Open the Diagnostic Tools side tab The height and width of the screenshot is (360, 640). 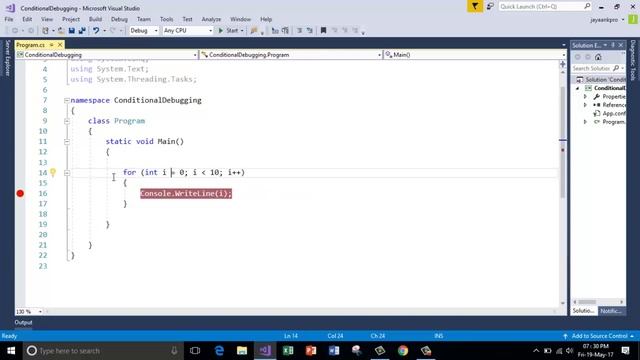[x=633, y=60]
